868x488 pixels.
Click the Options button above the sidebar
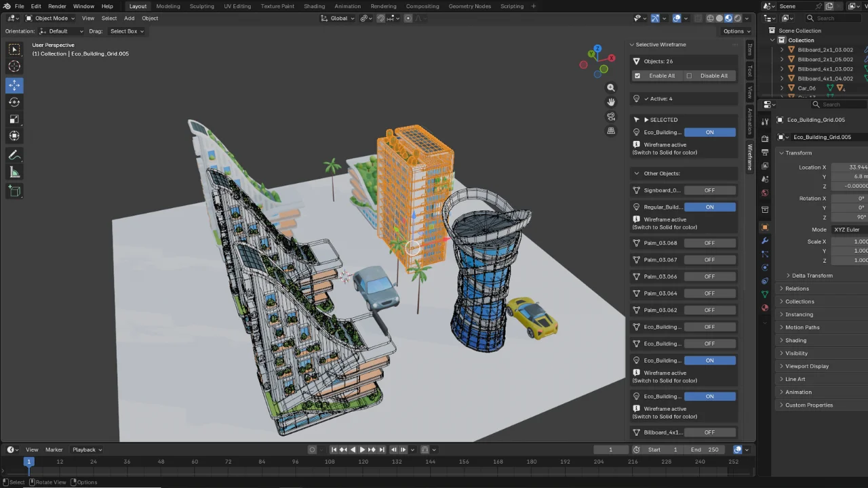736,31
